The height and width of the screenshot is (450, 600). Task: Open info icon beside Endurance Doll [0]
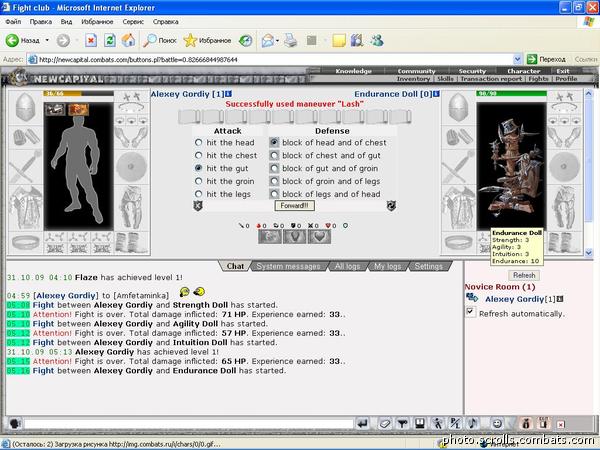point(437,94)
